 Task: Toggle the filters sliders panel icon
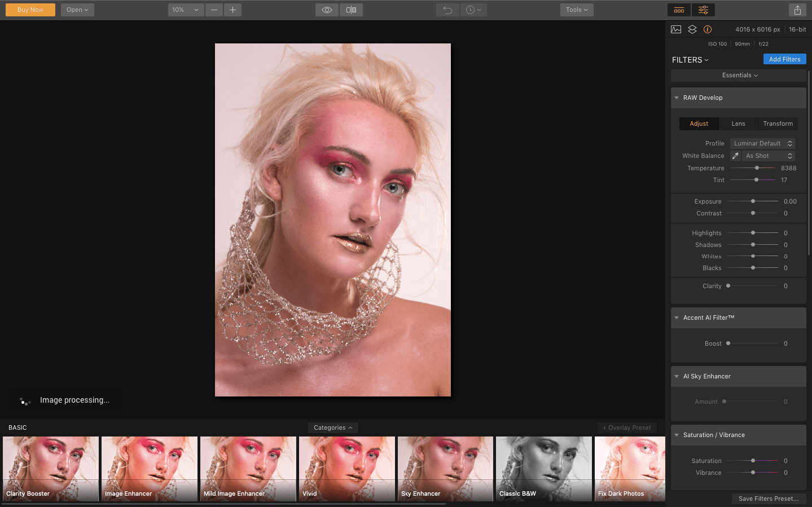pos(703,10)
